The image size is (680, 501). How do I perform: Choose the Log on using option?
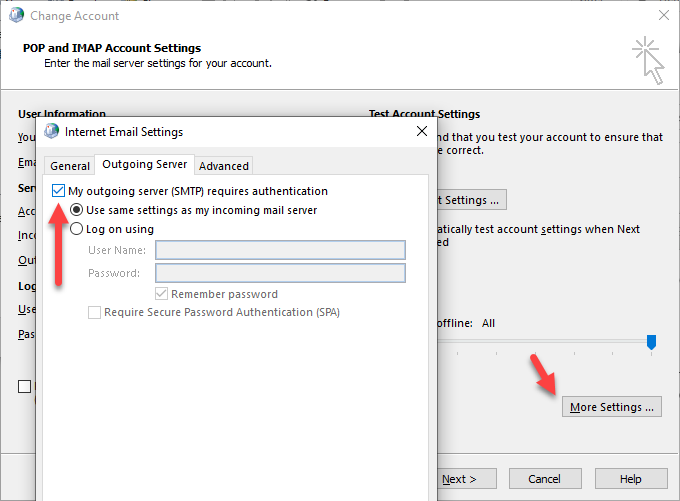[x=77, y=229]
